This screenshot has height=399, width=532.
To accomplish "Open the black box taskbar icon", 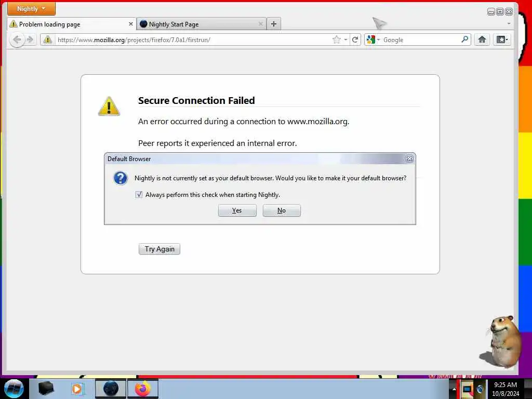I will (x=46, y=389).
